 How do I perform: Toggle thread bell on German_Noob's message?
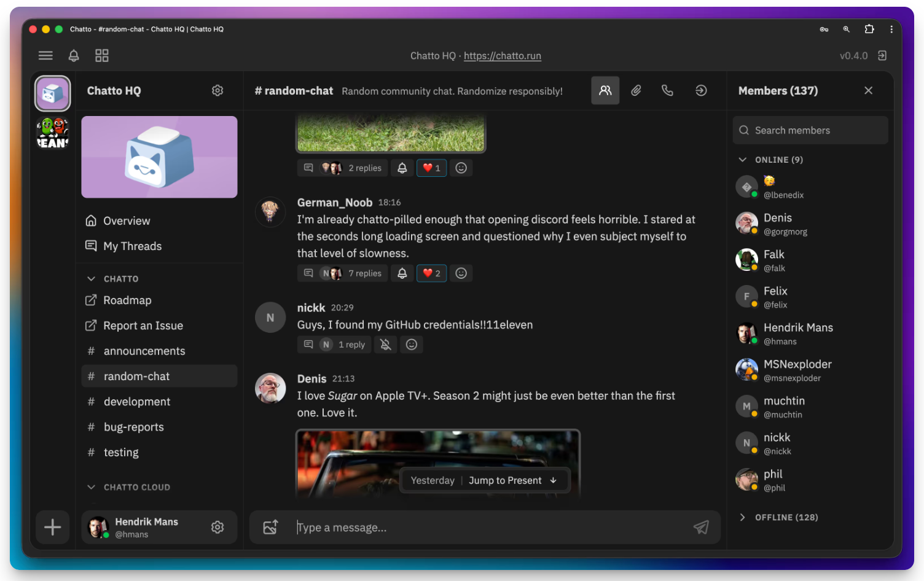click(x=402, y=273)
